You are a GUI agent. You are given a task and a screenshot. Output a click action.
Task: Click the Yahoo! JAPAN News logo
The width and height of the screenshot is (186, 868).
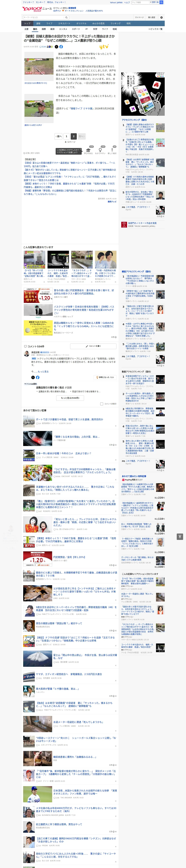(37, 9)
